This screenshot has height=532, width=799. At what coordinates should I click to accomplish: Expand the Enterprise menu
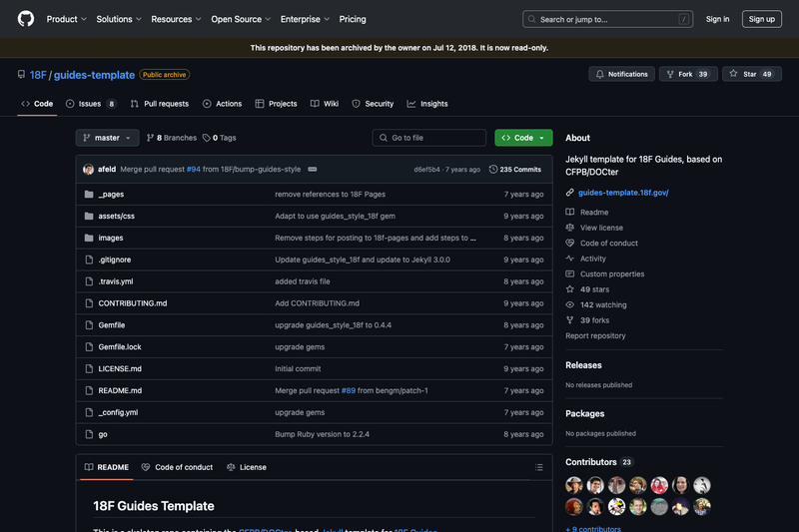point(305,19)
